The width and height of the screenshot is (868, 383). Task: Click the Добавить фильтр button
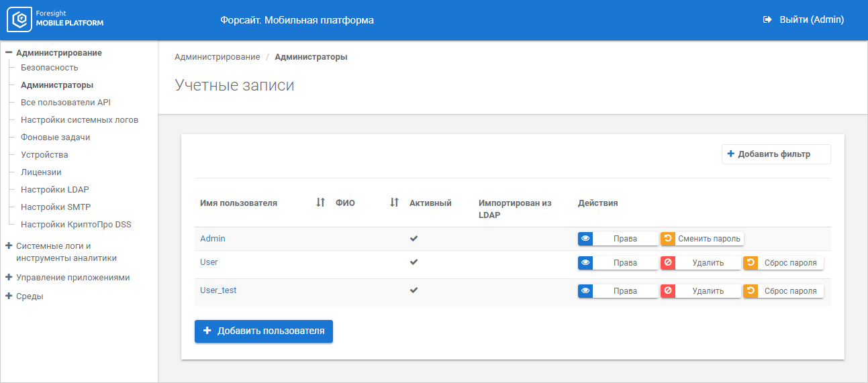point(775,154)
